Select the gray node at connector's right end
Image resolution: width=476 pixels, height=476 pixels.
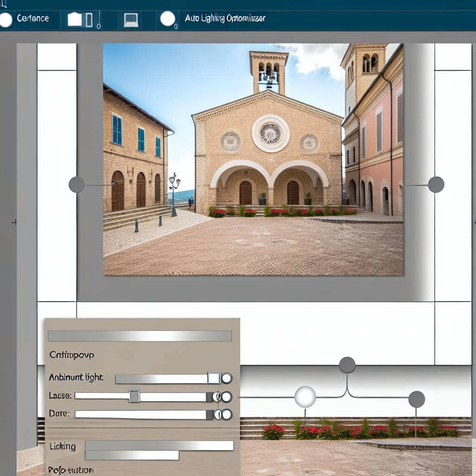[x=416, y=399]
